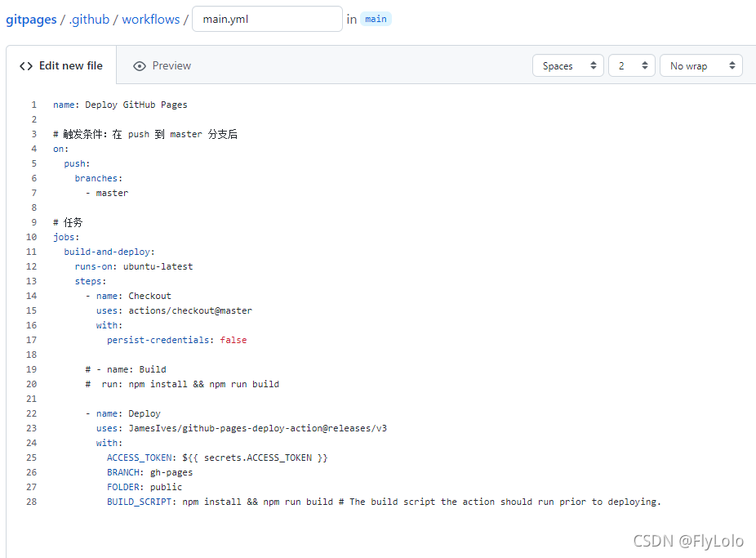This screenshot has height=558, width=756.
Task: Click the '# 任务' comment line
Action: click(68, 222)
